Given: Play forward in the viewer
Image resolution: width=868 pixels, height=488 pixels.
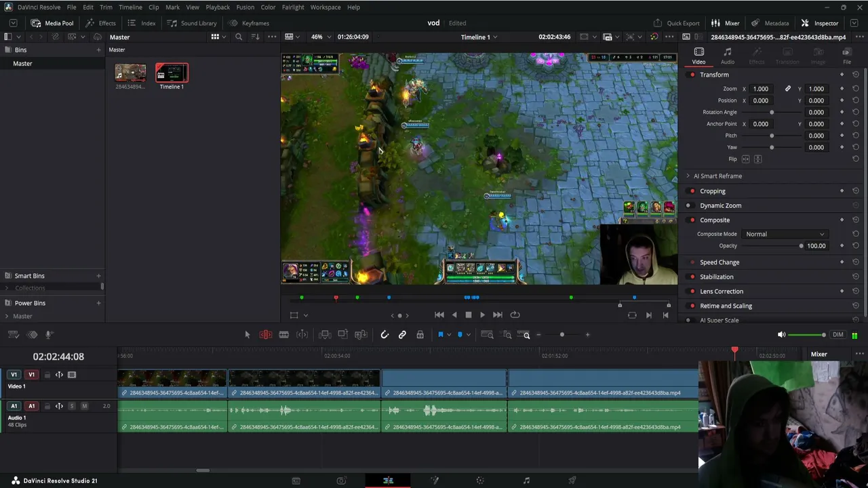Looking at the screenshot, I should pyautogui.click(x=482, y=315).
